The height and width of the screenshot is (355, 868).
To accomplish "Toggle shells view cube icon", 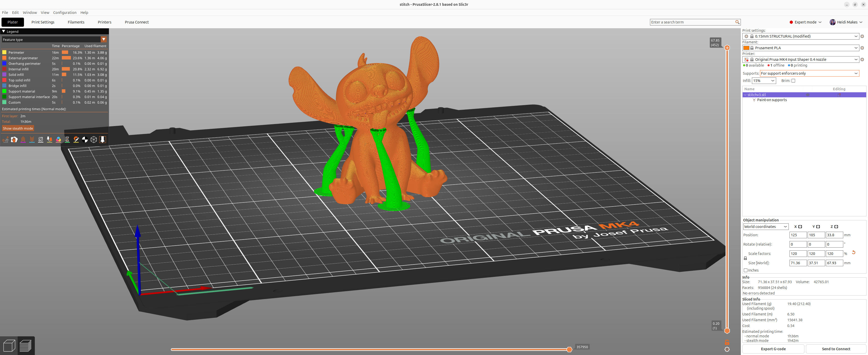I will [x=94, y=139].
